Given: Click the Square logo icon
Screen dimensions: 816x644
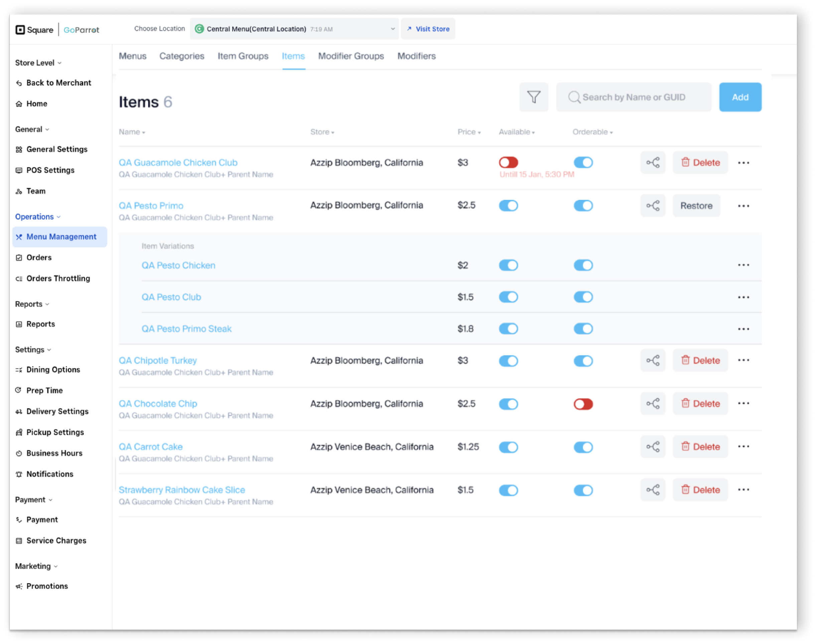Looking at the screenshot, I should pos(20,30).
